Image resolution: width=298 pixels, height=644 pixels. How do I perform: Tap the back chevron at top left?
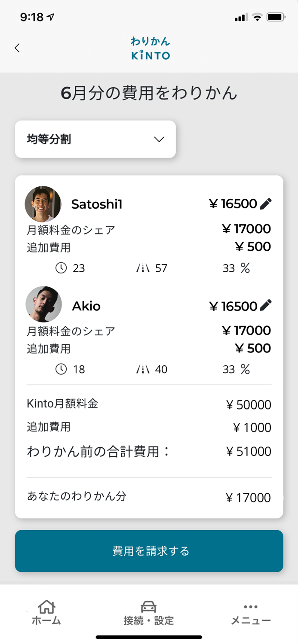[x=17, y=48]
